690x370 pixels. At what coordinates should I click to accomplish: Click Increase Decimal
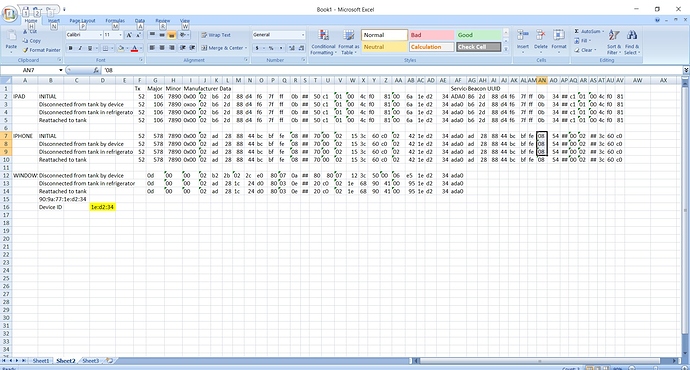pos(292,48)
